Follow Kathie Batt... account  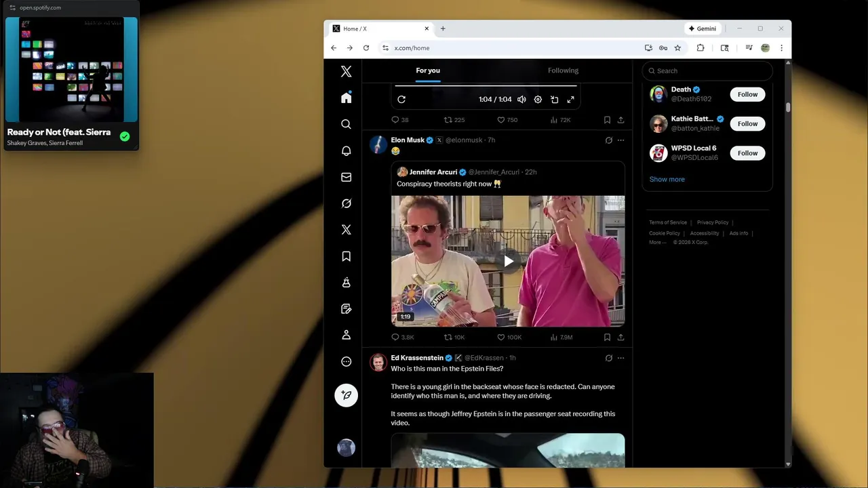click(x=747, y=123)
